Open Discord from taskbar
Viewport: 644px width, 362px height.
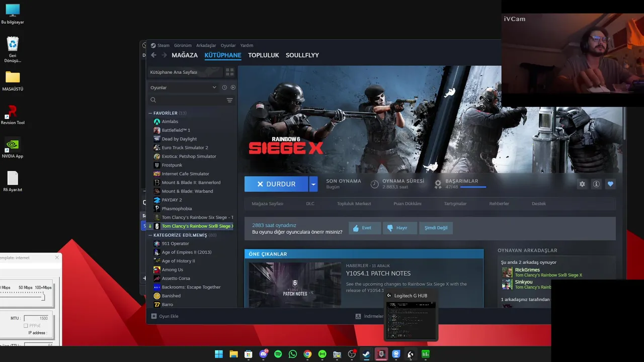pos(263,354)
